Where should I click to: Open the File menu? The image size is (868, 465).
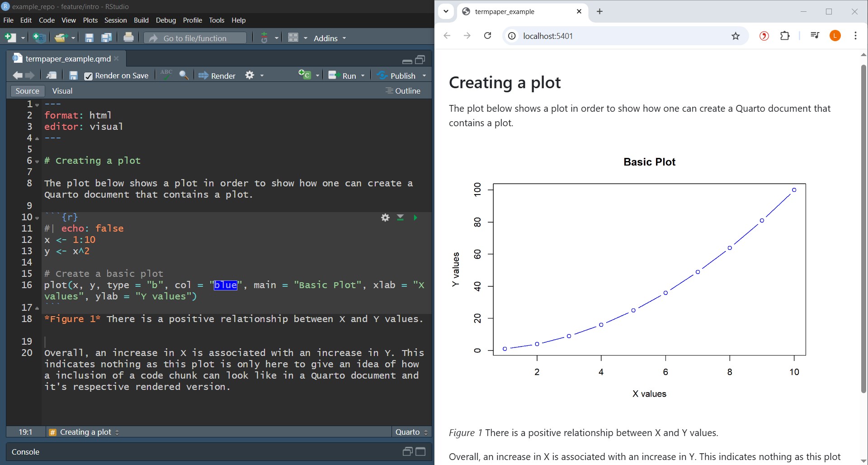coord(8,20)
